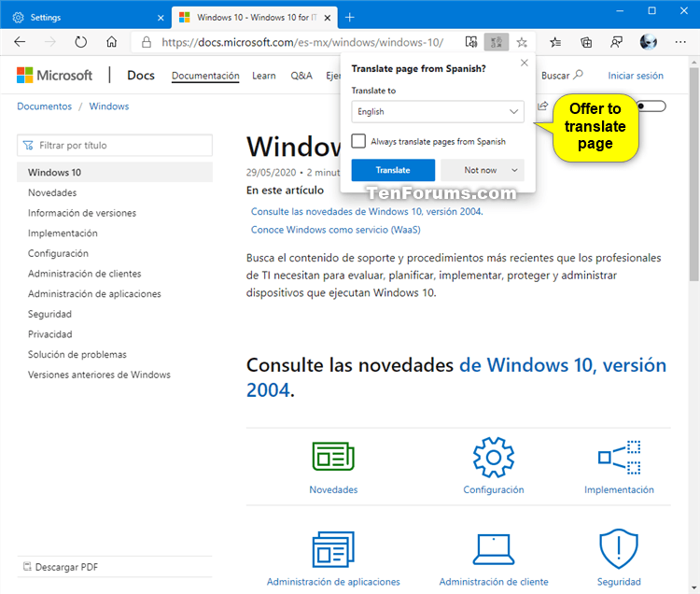The image size is (700, 594).
Task: Click the Buscar search link
Action: pyautogui.click(x=562, y=76)
